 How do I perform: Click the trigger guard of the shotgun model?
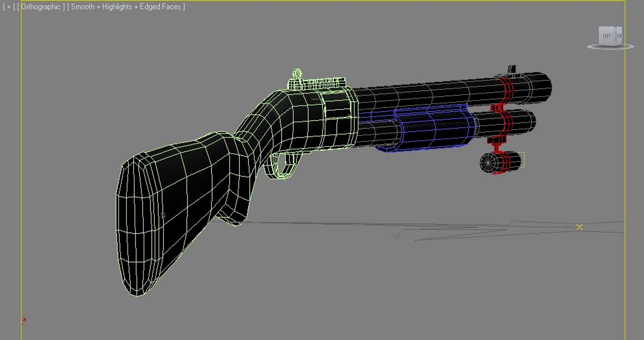pos(283,166)
